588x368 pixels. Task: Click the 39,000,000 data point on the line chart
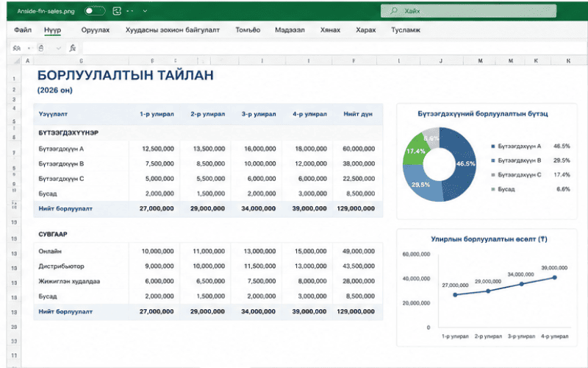click(555, 277)
